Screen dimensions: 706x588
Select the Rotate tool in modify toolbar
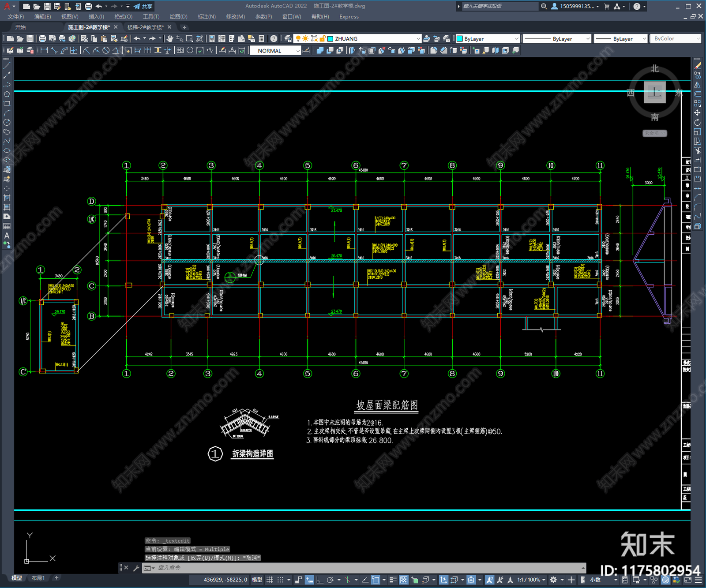(698, 122)
